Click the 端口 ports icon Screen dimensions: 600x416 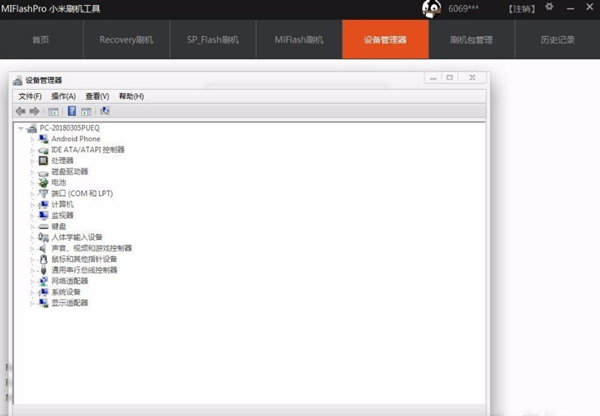[44, 194]
